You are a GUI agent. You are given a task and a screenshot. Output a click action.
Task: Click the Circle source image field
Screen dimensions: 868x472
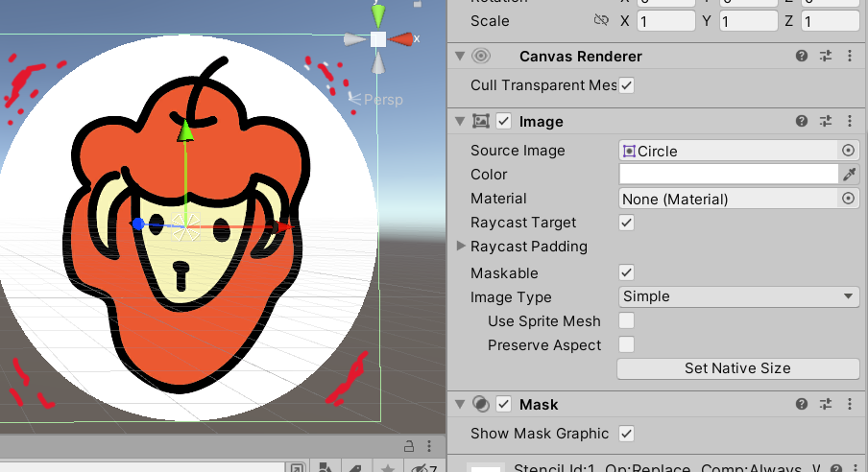(x=729, y=151)
